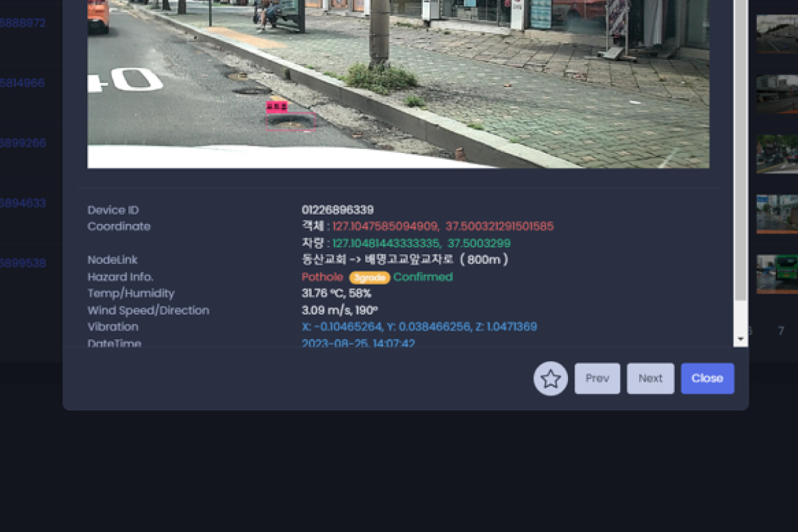
Task: Click the orange 3grade severity badge
Action: pos(370,277)
